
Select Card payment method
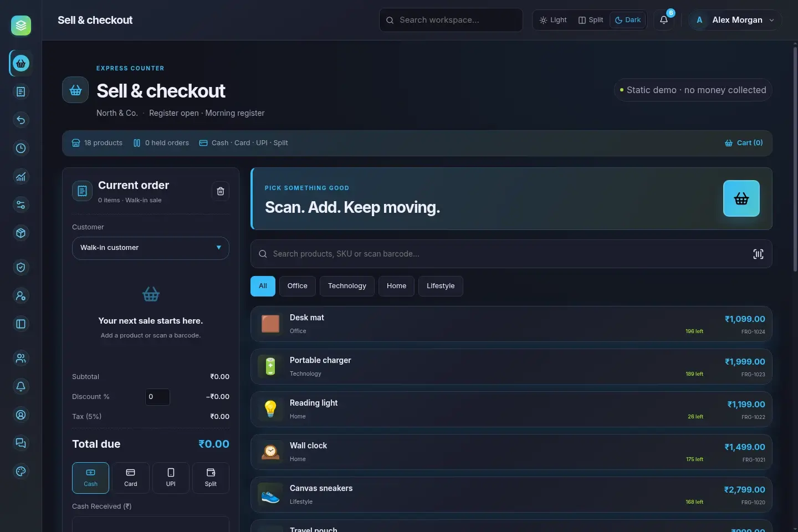[x=131, y=478]
